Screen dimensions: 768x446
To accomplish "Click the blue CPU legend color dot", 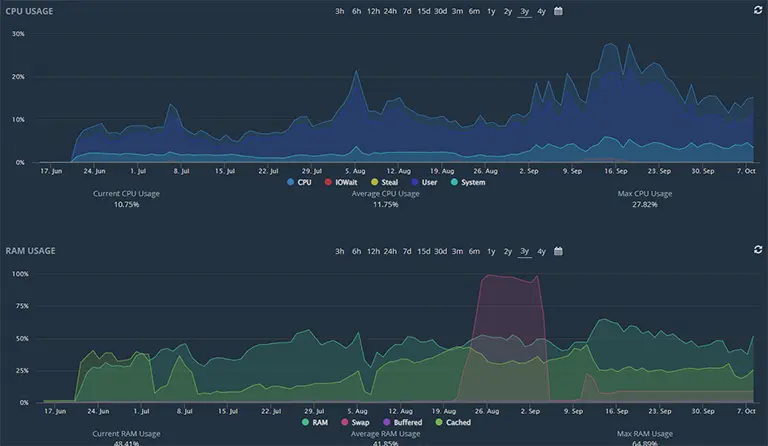I will (x=290, y=183).
